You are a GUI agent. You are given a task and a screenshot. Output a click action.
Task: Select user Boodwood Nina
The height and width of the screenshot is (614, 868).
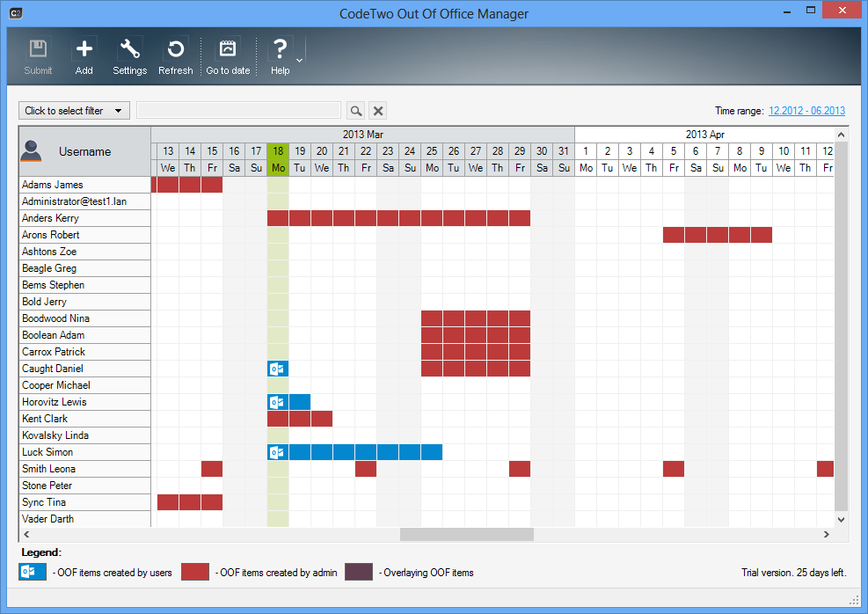click(84, 318)
